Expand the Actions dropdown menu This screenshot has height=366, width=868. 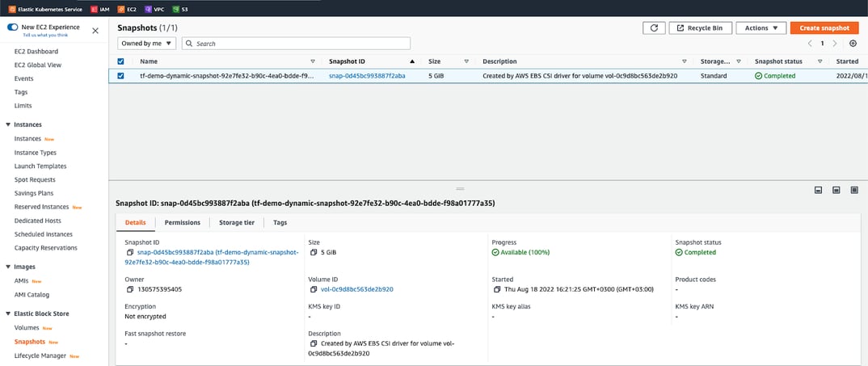point(761,27)
